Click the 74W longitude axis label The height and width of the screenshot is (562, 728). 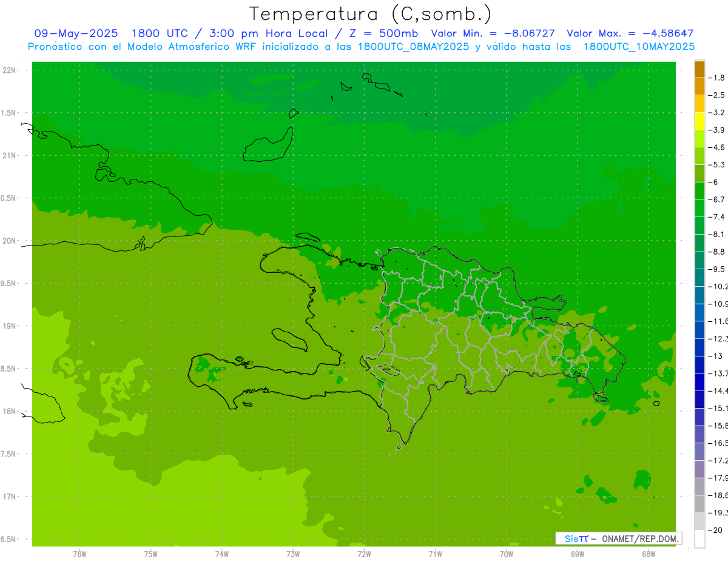click(x=221, y=554)
